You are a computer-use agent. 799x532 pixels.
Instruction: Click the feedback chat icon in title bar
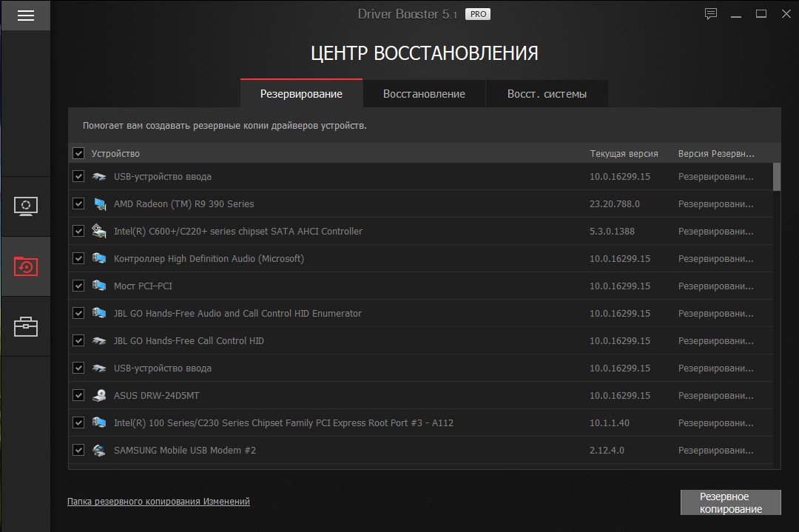click(711, 14)
